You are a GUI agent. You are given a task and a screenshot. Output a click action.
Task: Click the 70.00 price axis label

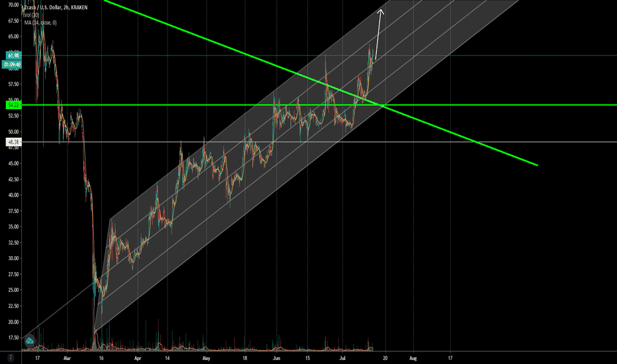[14, 5]
